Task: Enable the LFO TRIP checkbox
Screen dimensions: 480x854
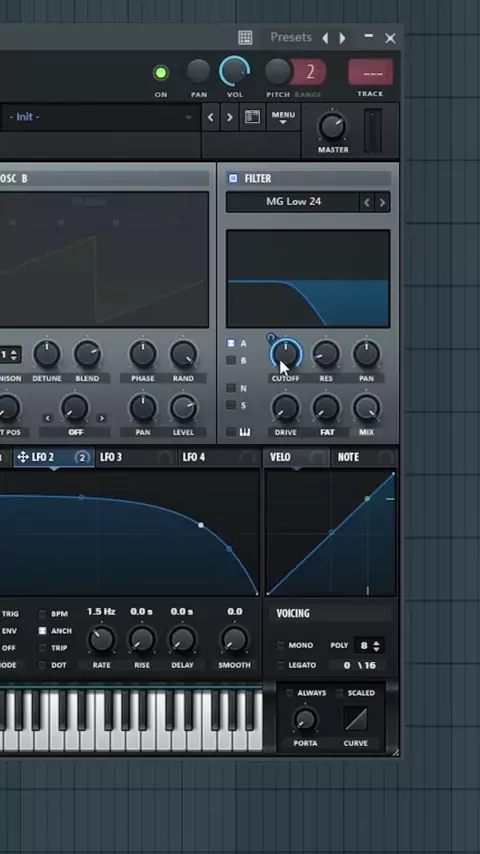Action: (42, 648)
